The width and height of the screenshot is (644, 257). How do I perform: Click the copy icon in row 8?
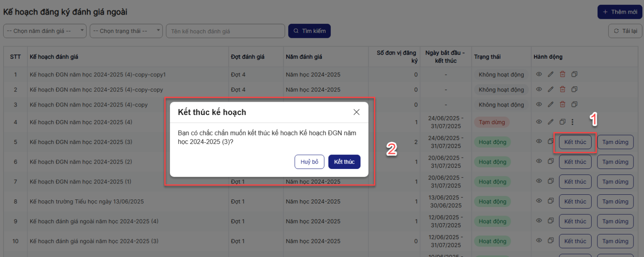551,201
